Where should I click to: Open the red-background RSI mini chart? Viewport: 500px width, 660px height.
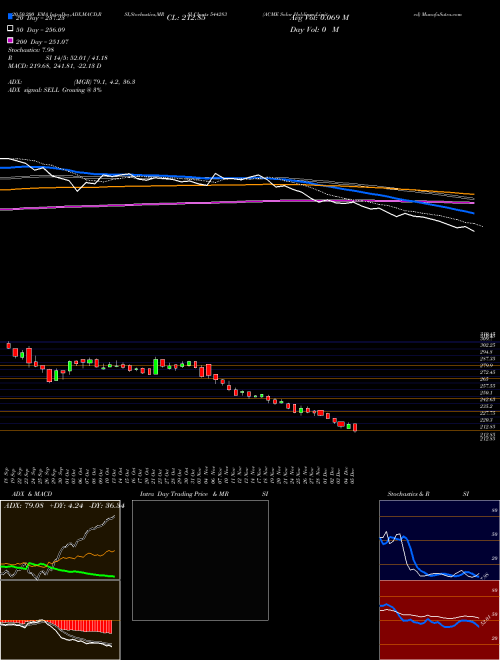[x=439, y=620]
